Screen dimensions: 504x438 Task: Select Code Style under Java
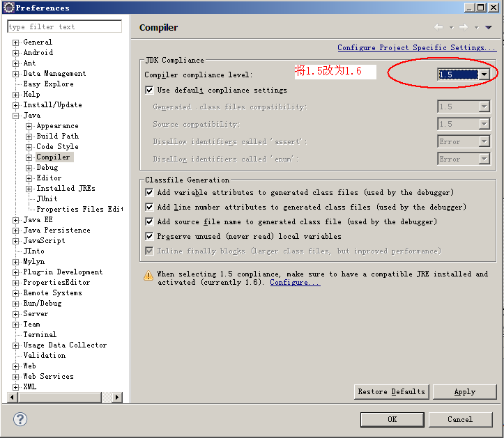(x=58, y=146)
